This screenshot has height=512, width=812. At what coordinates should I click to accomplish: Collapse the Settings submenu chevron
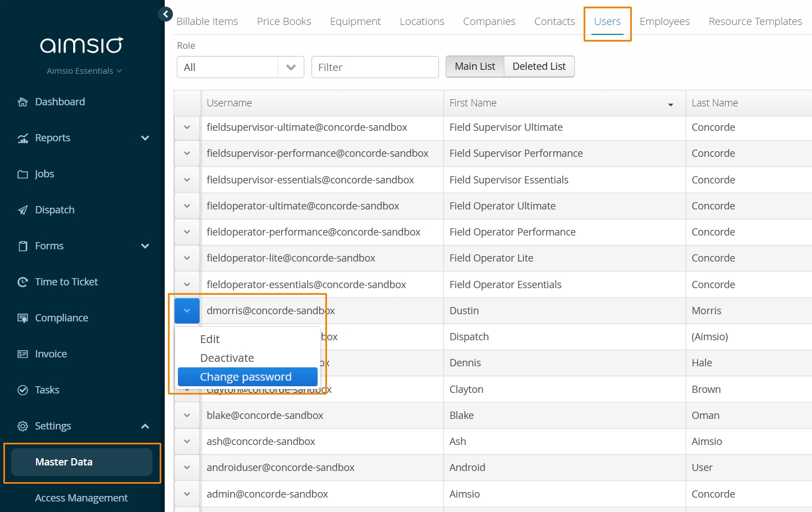coord(145,426)
